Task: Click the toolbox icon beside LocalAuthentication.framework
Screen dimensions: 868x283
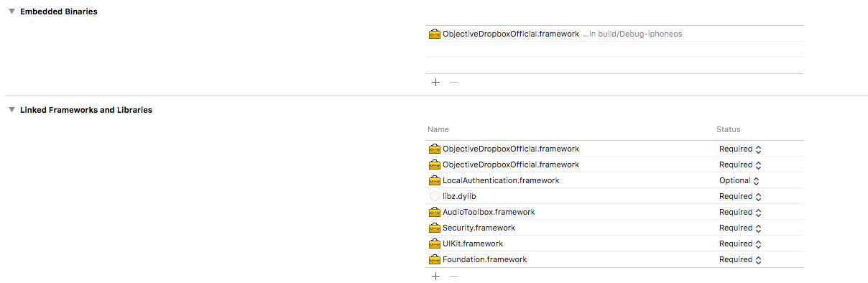Action: (x=434, y=180)
